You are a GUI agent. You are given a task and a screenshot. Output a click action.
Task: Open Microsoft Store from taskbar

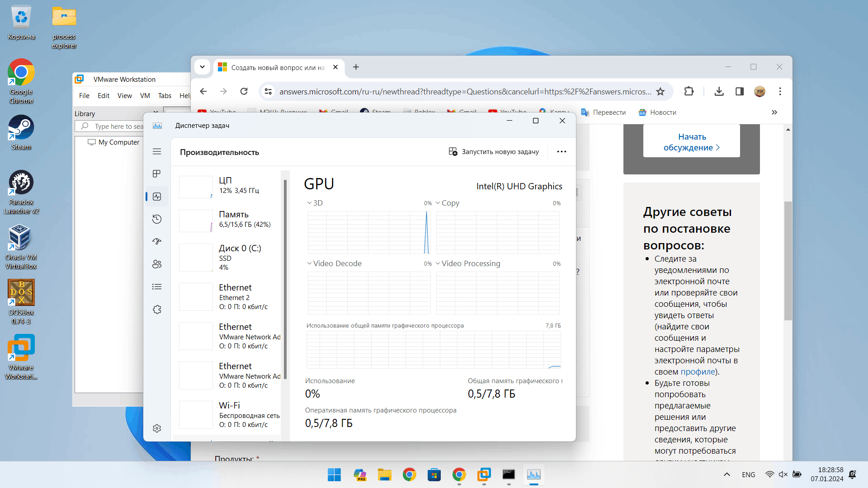coord(434,475)
